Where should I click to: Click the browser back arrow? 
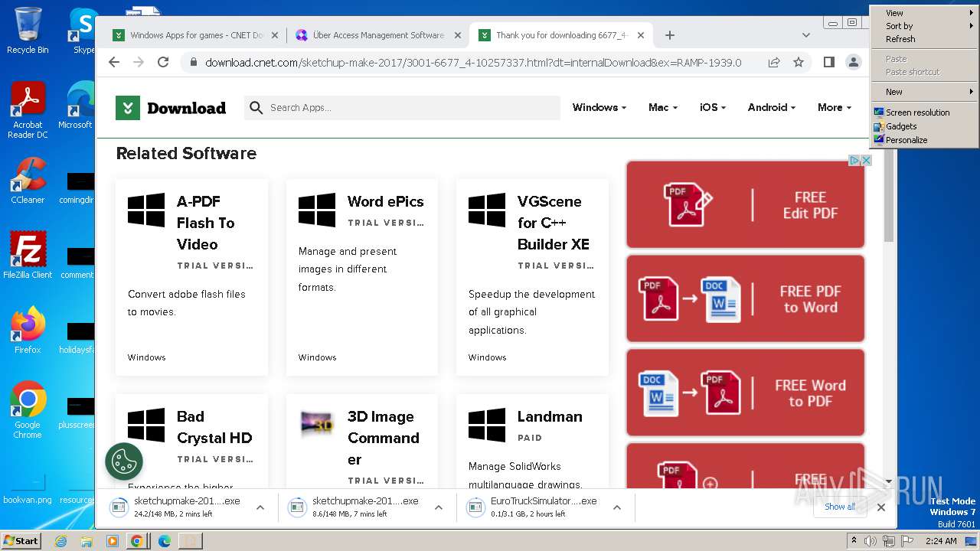coord(114,62)
